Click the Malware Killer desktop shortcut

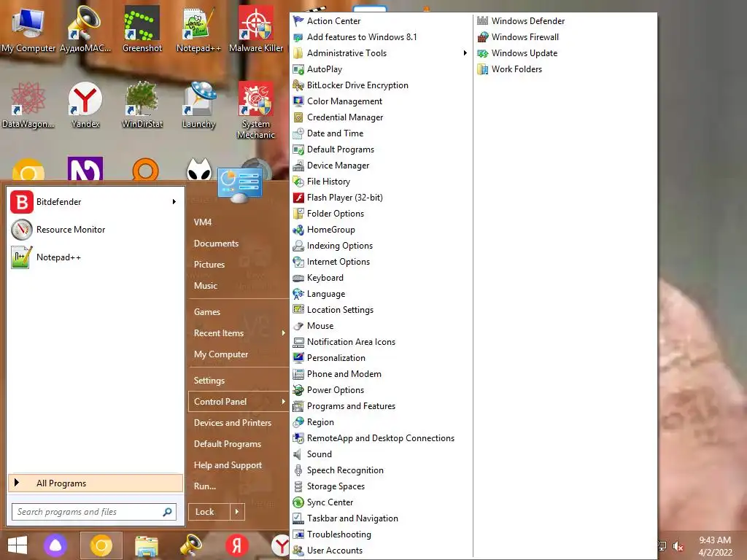256,28
